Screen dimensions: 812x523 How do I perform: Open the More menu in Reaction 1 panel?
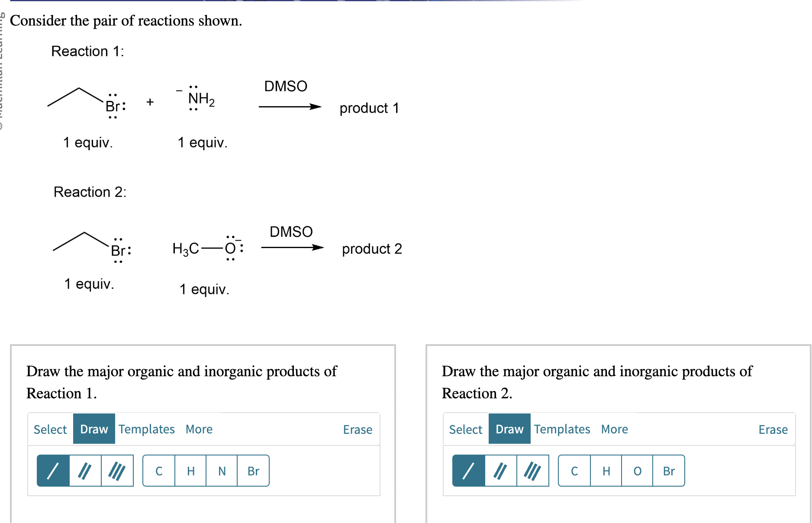click(199, 429)
